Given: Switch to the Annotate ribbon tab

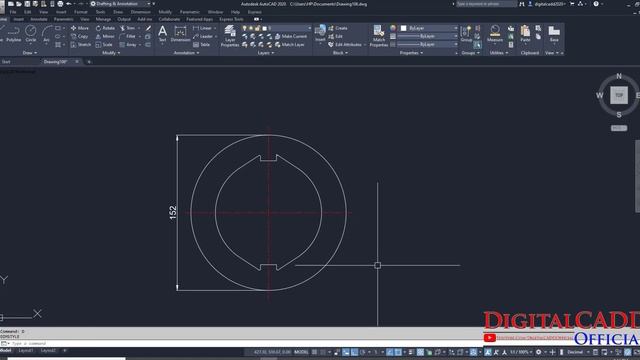Looking at the screenshot, I should tap(39, 19).
